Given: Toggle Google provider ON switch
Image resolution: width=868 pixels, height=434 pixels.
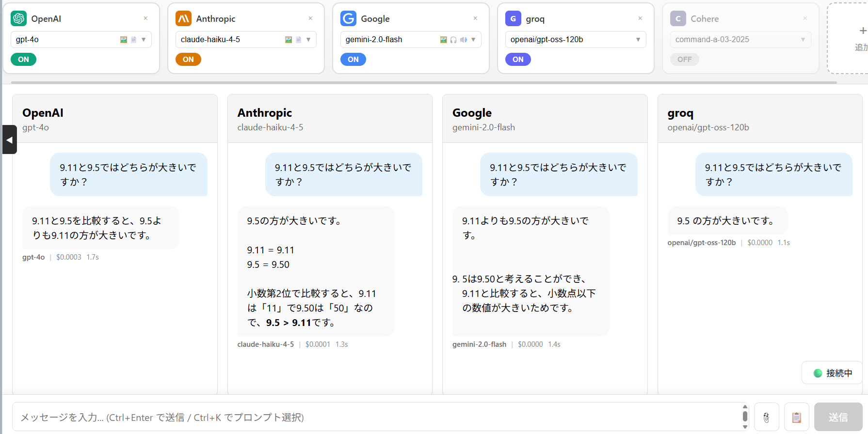Looking at the screenshot, I should pyautogui.click(x=353, y=59).
